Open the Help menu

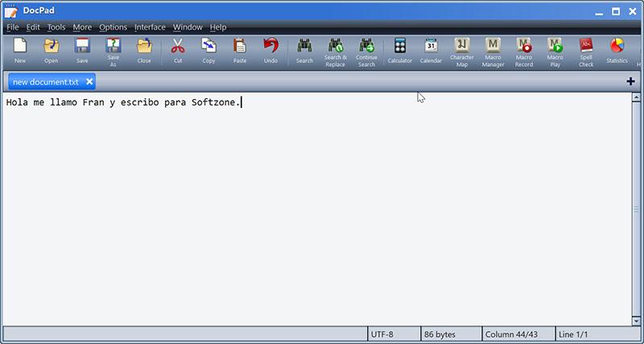218,27
